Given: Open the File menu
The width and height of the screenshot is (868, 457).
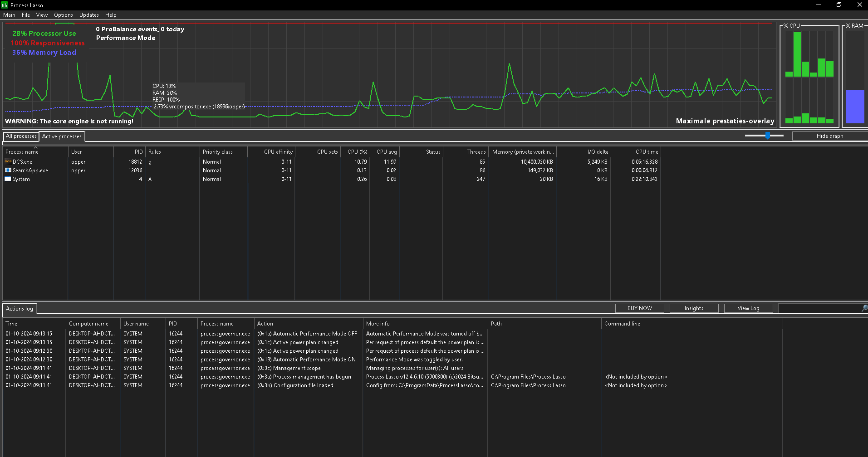Looking at the screenshot, I should 26,15.
